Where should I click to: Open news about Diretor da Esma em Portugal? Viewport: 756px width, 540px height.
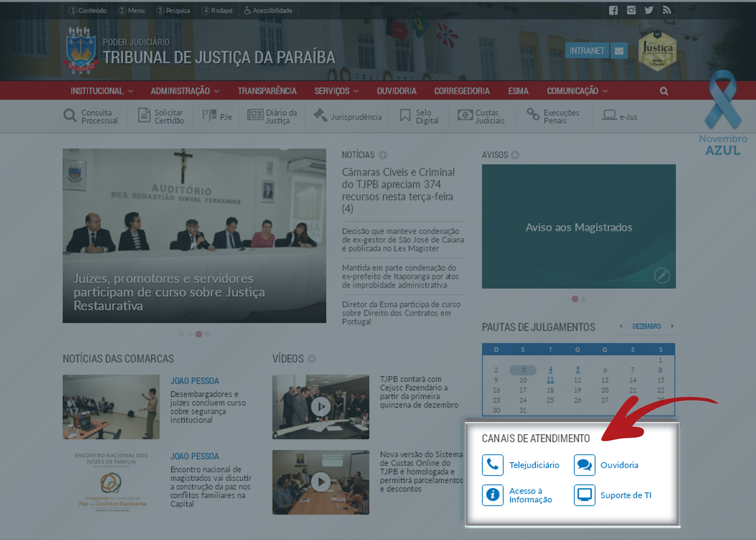pyautogui.click(x=401, y=313)
